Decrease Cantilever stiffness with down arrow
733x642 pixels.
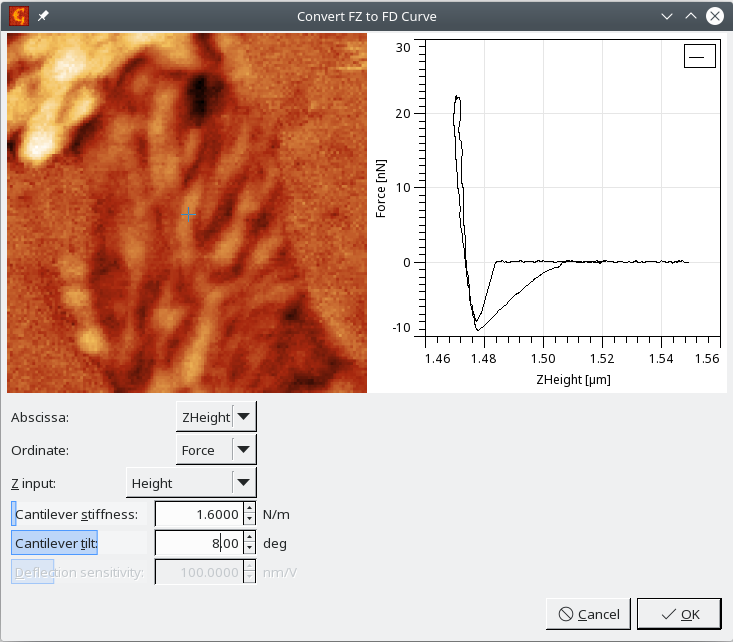(250, 520)
